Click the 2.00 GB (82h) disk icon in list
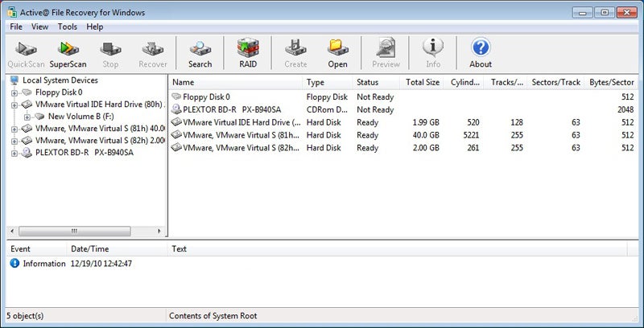 click(x=176, y=148)
